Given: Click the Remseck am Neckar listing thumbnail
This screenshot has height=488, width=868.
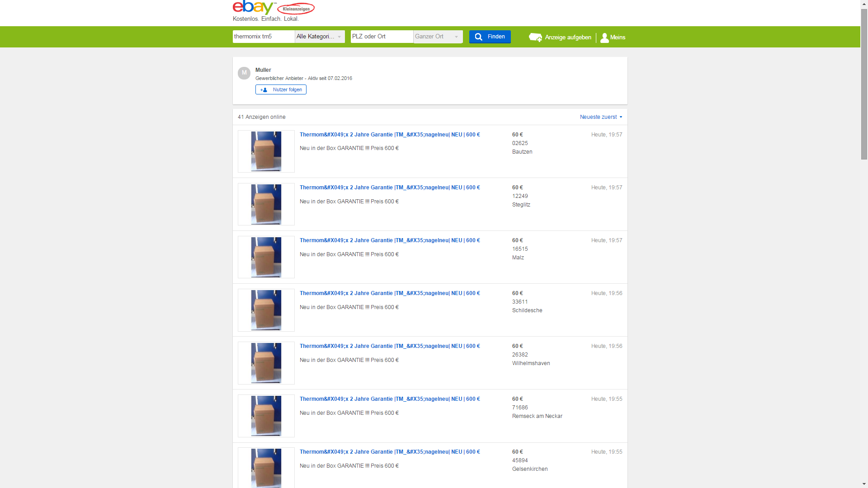Looking at the screenshot, I should tap(266, 416).
